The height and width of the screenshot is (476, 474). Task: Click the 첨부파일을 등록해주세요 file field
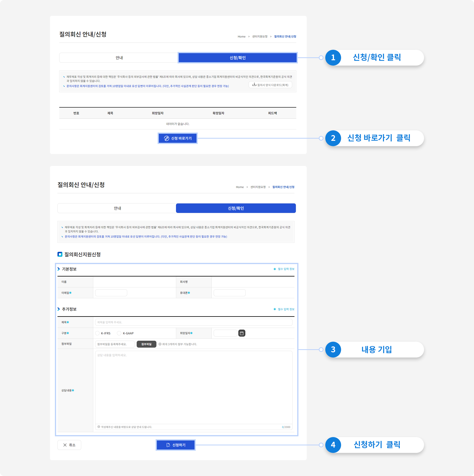(x=115, y=344)
